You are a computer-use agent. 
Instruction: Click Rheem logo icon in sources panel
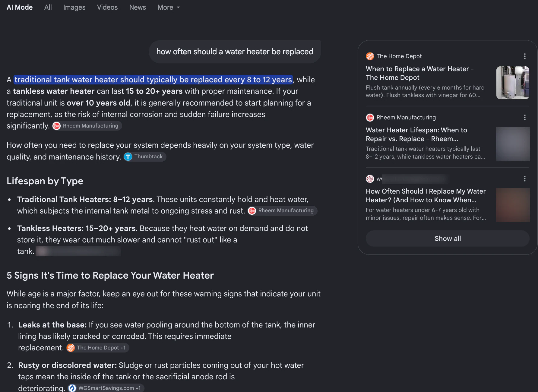370,118
